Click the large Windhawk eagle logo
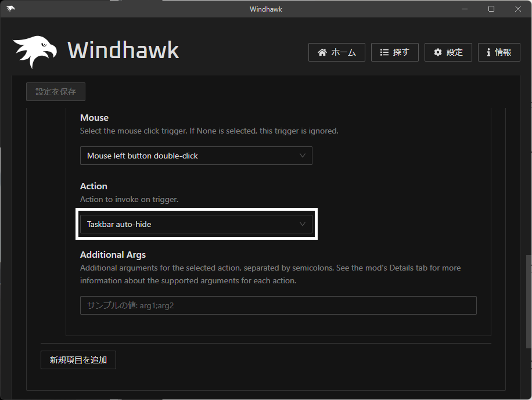532x400 pixels. click(x=35, y=52)
